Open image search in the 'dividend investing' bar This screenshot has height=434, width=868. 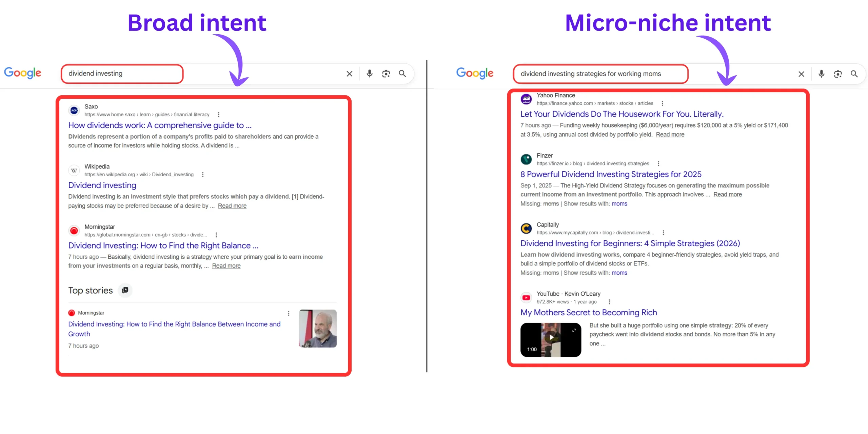point(386,74)
